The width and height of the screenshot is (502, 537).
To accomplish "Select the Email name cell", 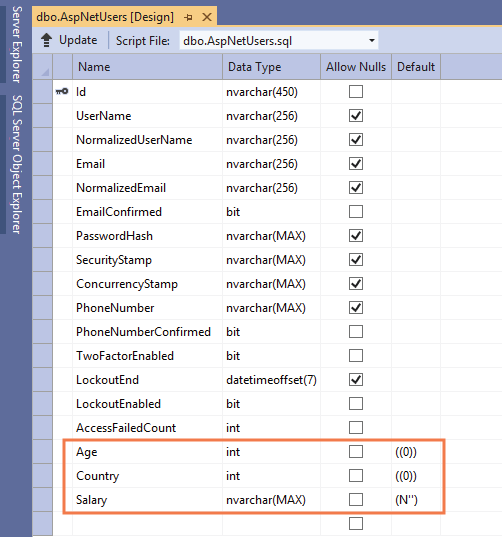I will pyautogui.click(x=148, y=163).
